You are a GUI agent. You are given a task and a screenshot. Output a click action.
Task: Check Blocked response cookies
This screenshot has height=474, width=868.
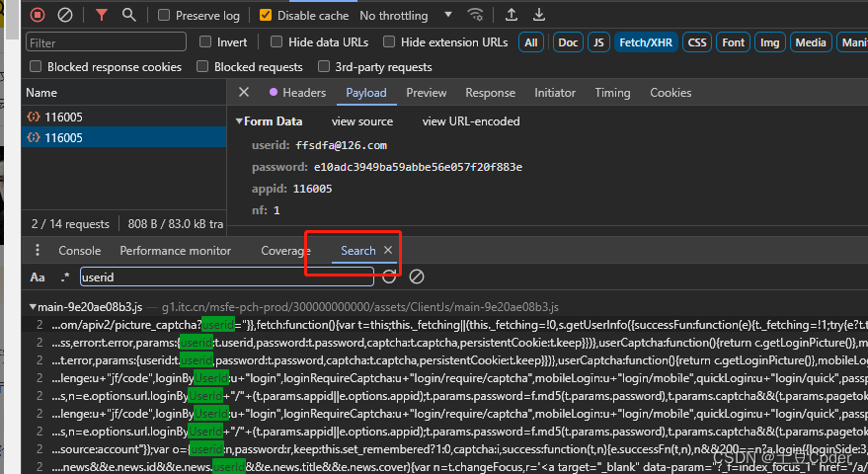pos(36,66)
